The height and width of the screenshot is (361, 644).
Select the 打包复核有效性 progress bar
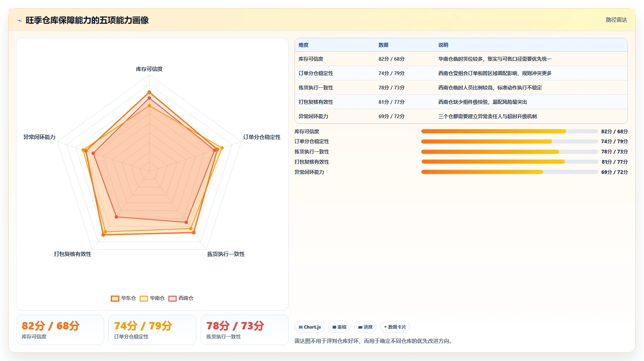509,162
